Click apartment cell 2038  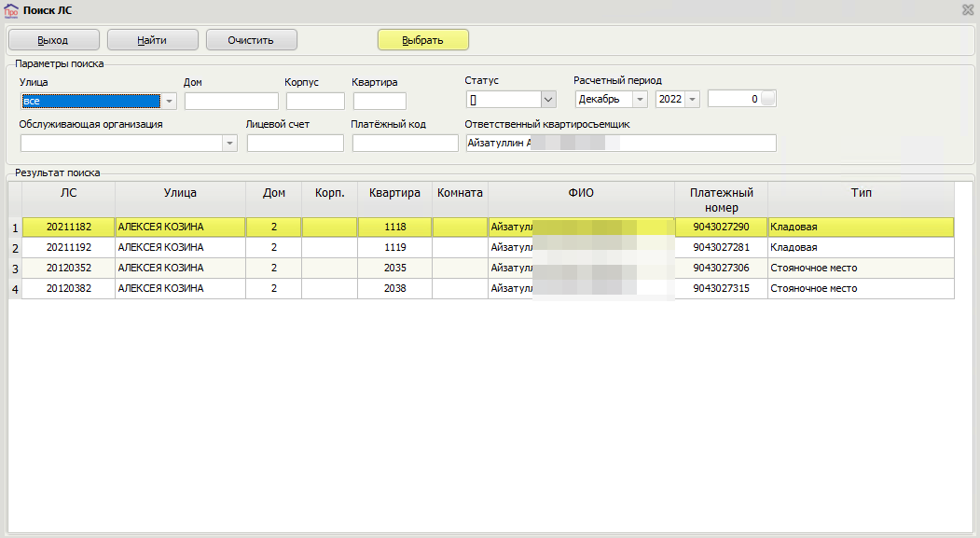click(395, 289)
